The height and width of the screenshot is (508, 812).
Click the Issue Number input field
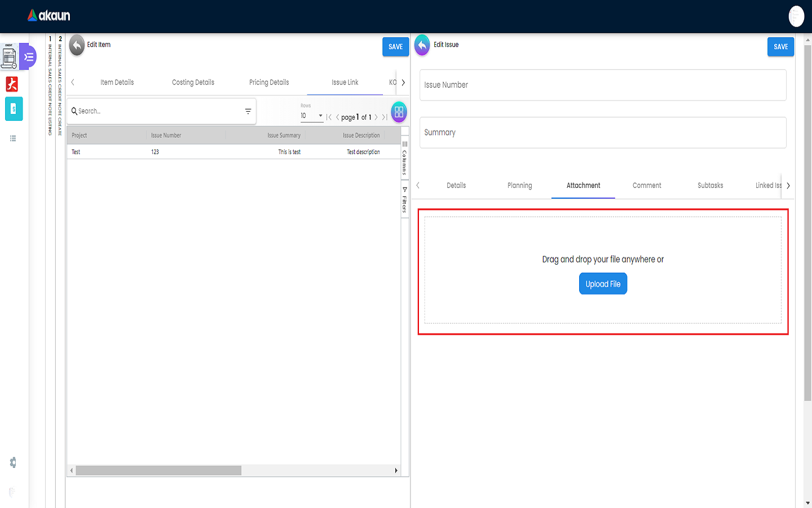point(603,85)
